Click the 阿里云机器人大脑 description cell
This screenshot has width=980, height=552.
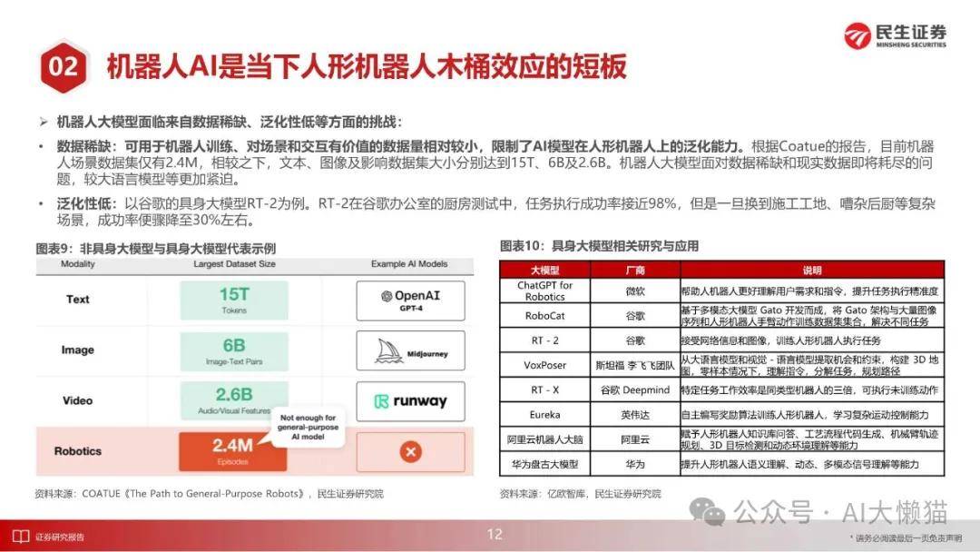pyautogui.click(x=812, y=439)
